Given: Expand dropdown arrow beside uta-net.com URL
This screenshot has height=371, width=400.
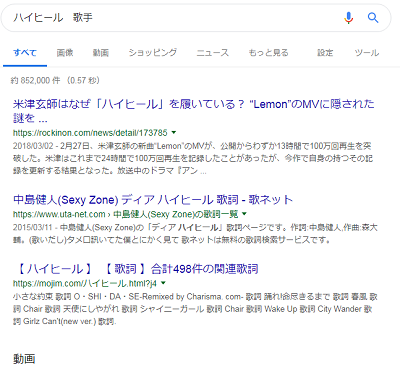Looking at the screenshot, I should click(x=244, y=214).
